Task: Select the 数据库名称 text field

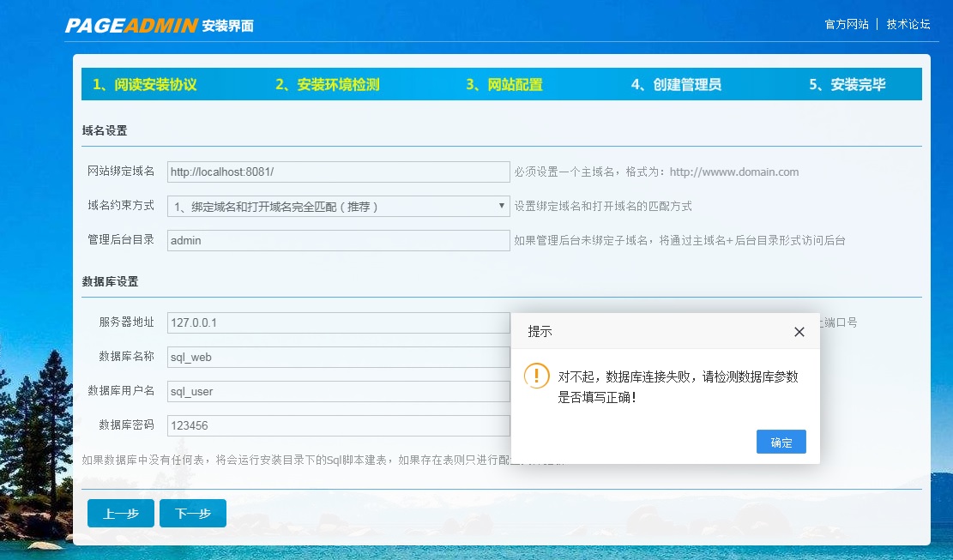Action: (x=338, y=357)
